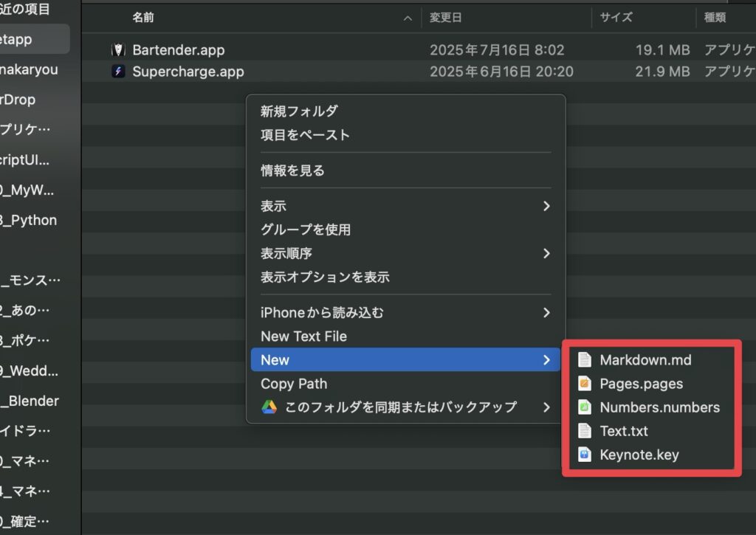Click the Bartender.app icon
The height and width of the screenshot is (535, 756).
coord(118,49)
